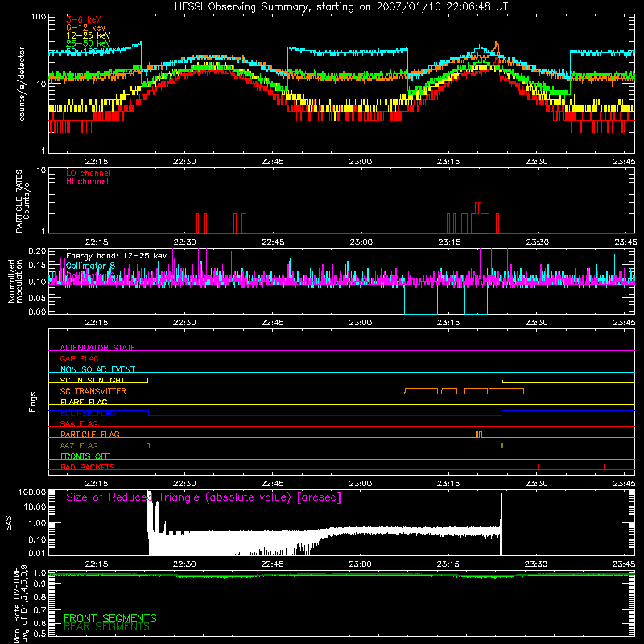Select the REAR SEGMENTS legend label
Viewport: 644px width, 644px height.
coord(106,627)
